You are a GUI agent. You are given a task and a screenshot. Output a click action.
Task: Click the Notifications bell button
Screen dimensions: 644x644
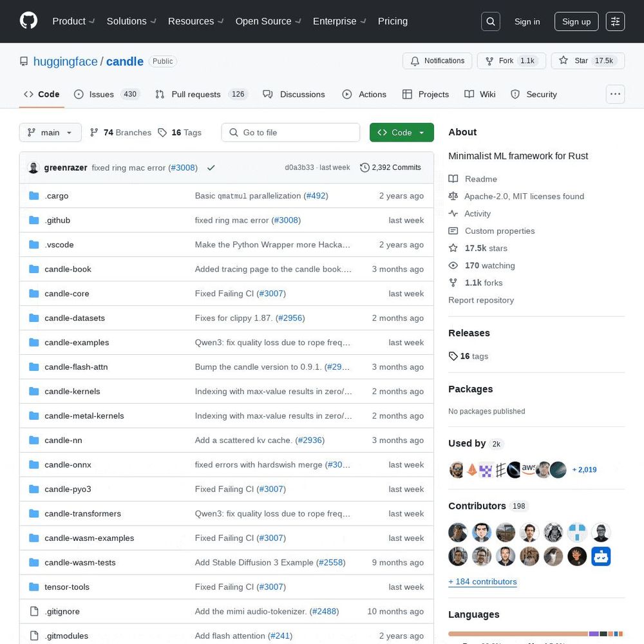[437, 61]
